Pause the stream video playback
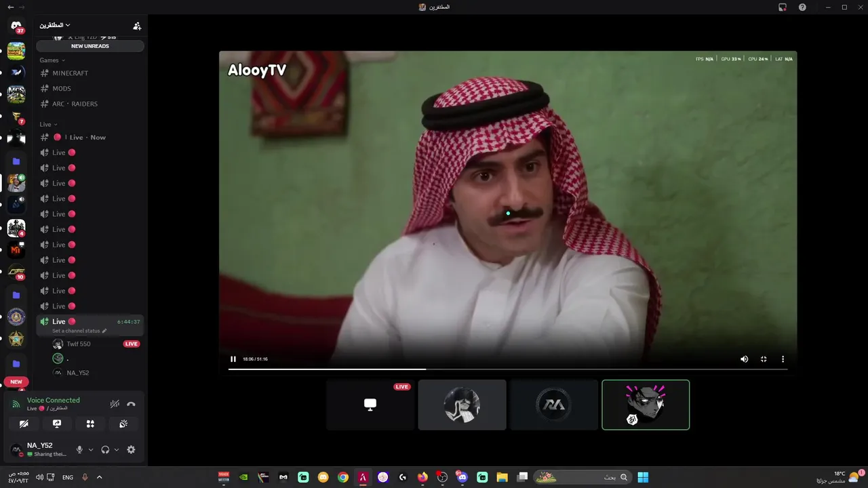The image size is (868, 488). point(233,359)
